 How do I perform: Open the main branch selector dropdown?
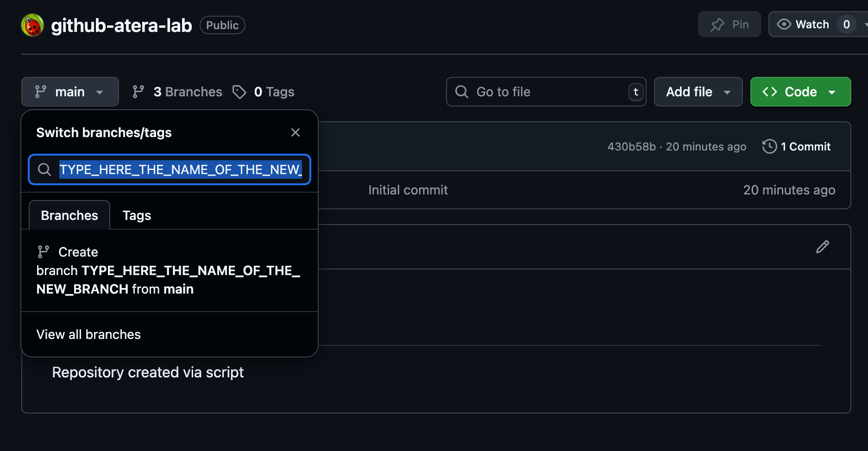[x=70, y=92]
